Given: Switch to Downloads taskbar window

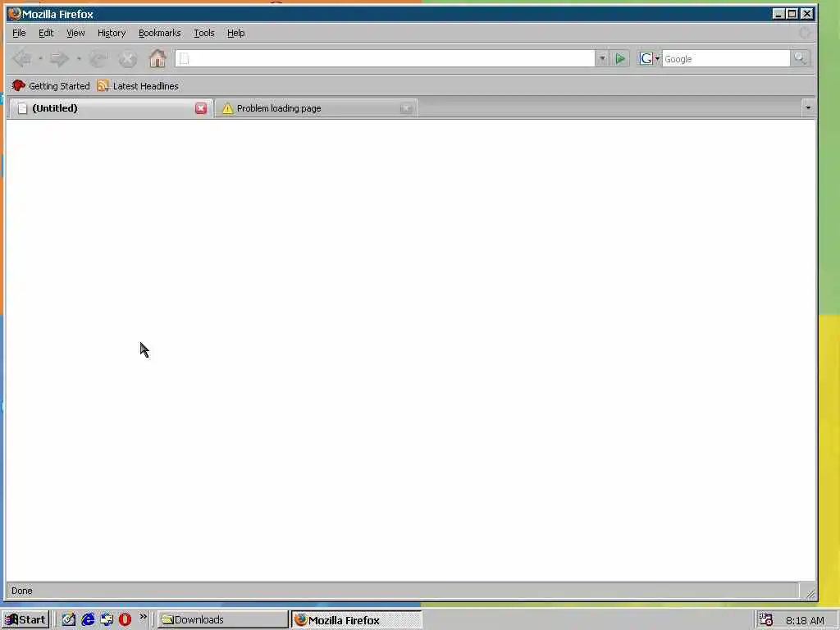Looking at the screenshot, I should pos(222,620).
